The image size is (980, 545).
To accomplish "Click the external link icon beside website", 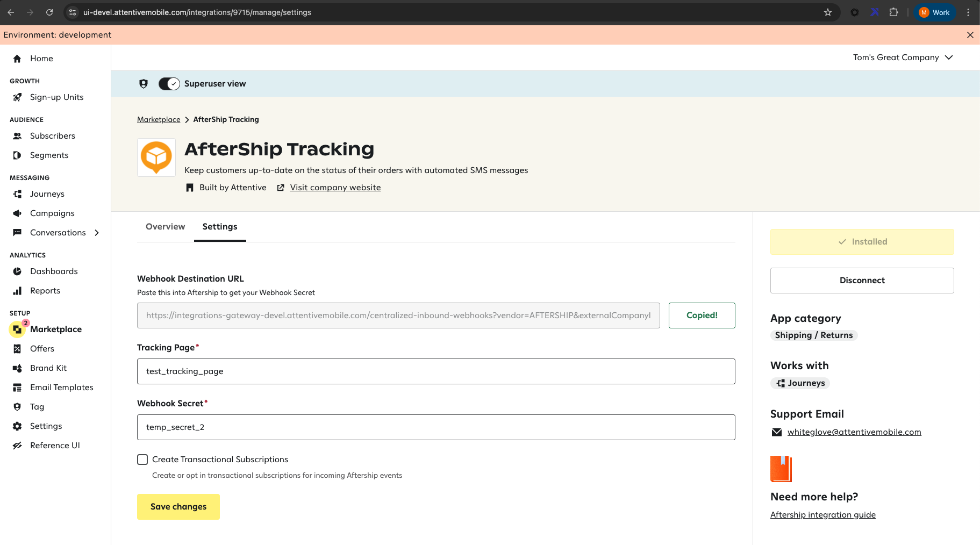I will pos(281,188).
